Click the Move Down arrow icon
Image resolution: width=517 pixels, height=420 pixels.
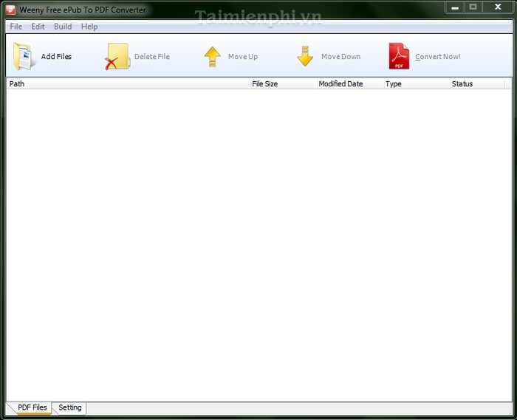(x=305, y=56)
